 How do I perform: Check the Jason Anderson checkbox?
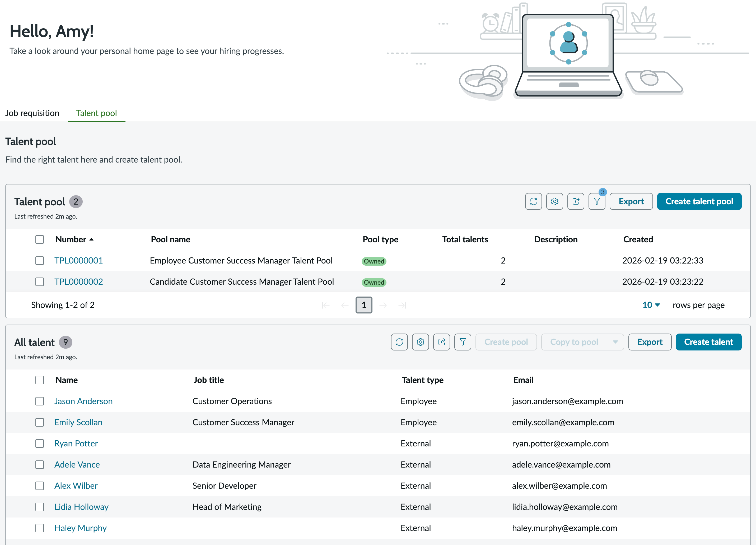[40, 401]
